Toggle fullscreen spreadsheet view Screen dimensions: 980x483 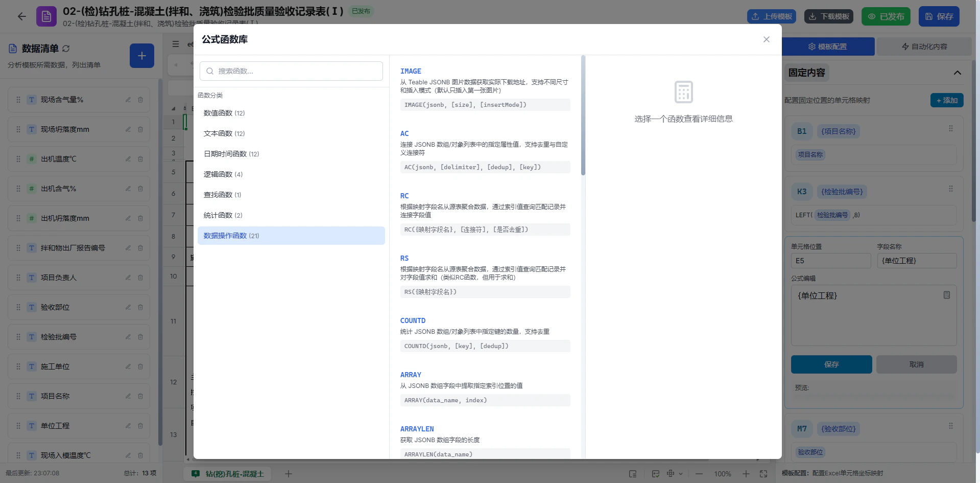pyautogui.click(x=763, y=474)
